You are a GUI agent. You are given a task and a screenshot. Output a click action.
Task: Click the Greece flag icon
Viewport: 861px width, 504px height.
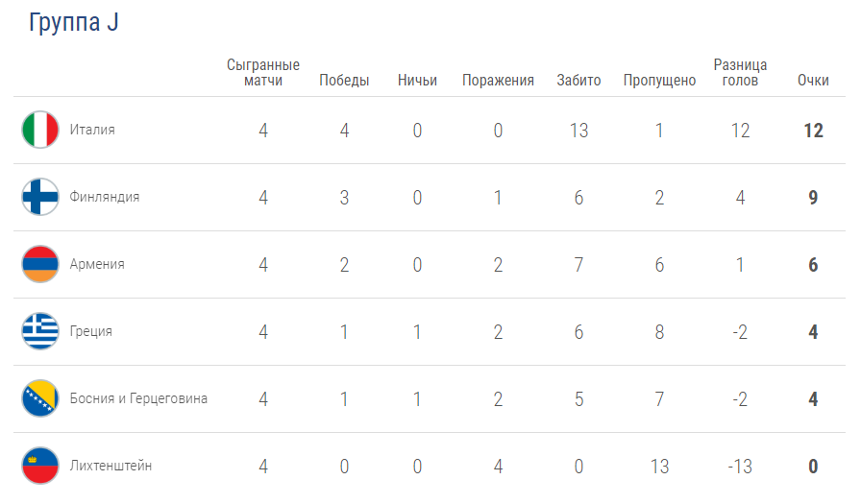coord(40,331)
